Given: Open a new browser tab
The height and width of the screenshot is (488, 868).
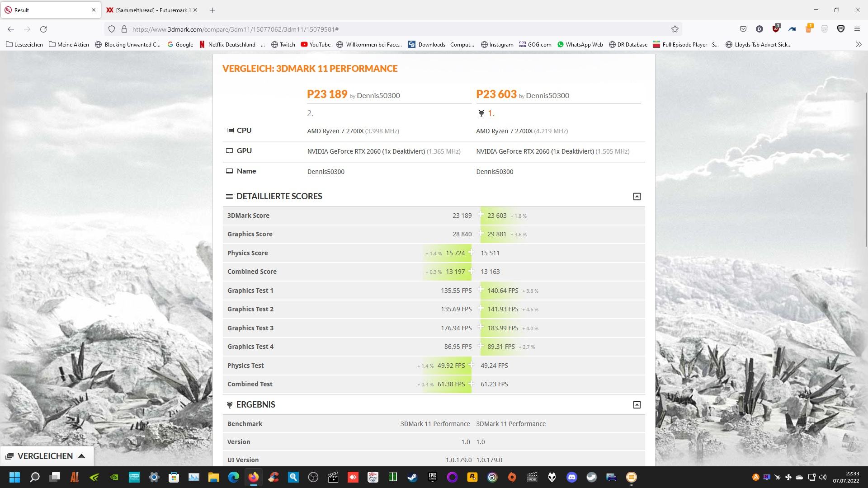Looking at the screenshot, I should 212,10.
